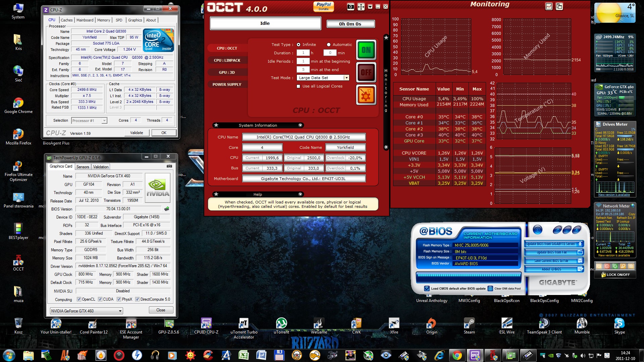Click GPU-Z screenshot camera icon
The image size is (644, 362).
[169, 166]
